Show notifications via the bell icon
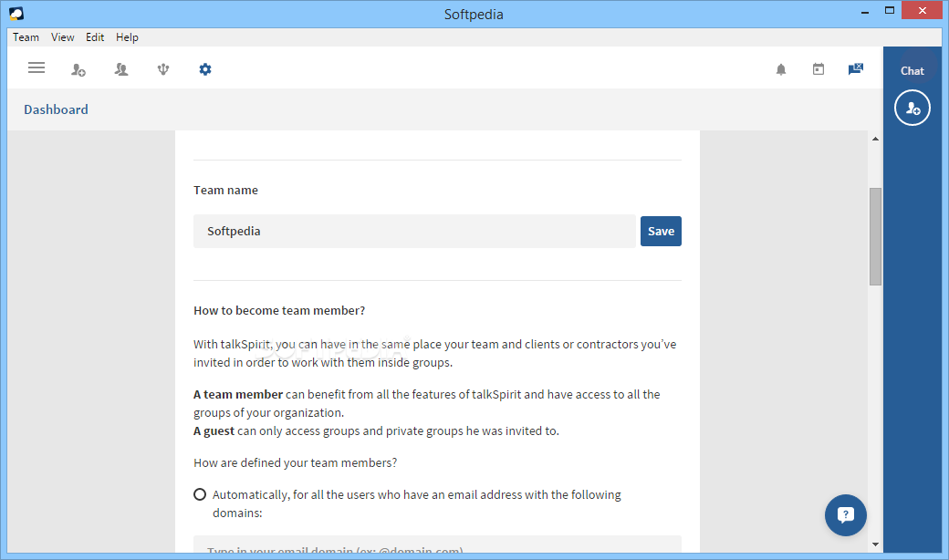Viewport: 949px width, 560px height. point(781,69)
